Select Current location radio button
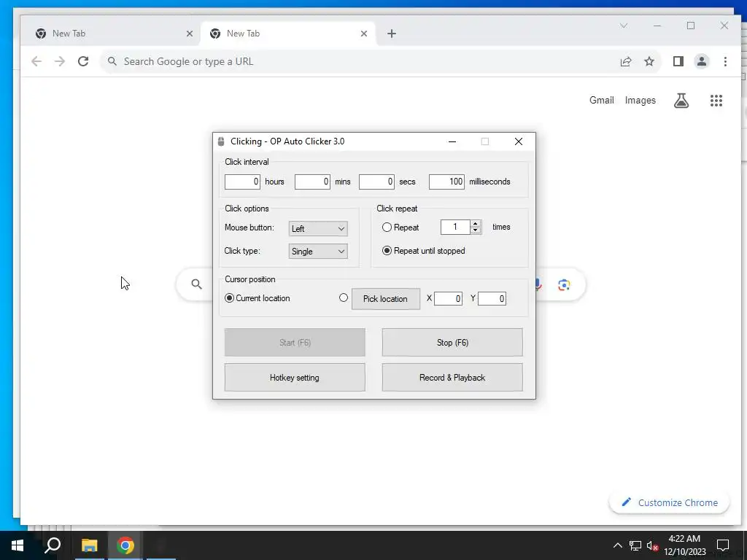Image resolution: width=747 pixels, height=560 pixels. click(229, 298)
